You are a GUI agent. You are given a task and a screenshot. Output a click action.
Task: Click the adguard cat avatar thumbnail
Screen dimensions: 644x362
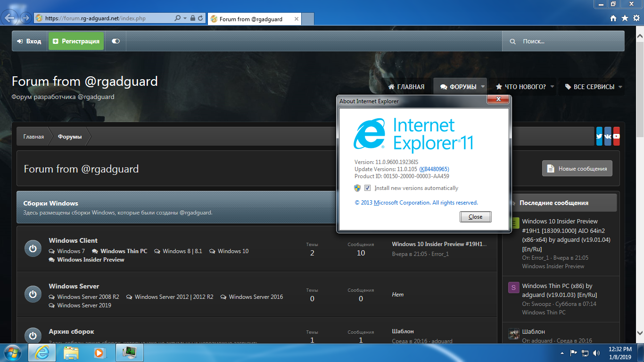tap(514, 334)
